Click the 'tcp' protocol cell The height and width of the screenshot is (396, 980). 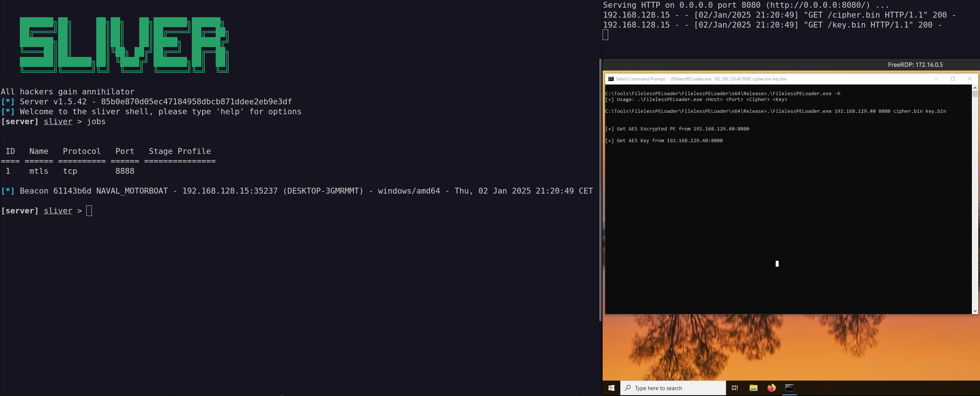pos(70,171)
